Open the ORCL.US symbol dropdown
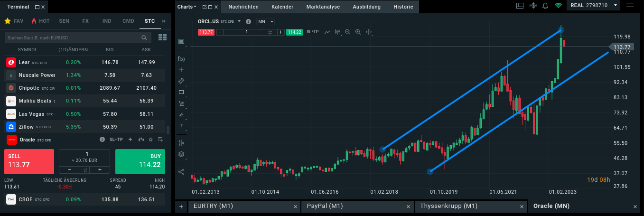 point(239,21)
